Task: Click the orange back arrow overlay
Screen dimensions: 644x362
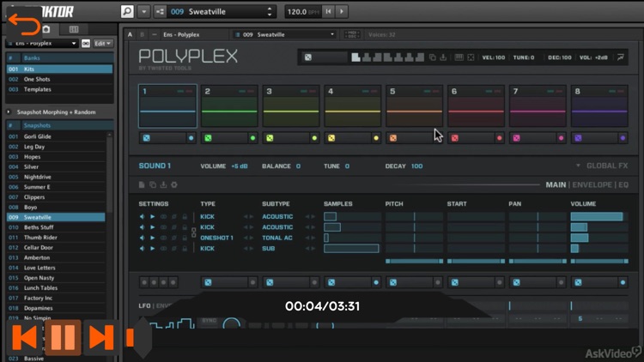Action: click(x=24, y=26)
